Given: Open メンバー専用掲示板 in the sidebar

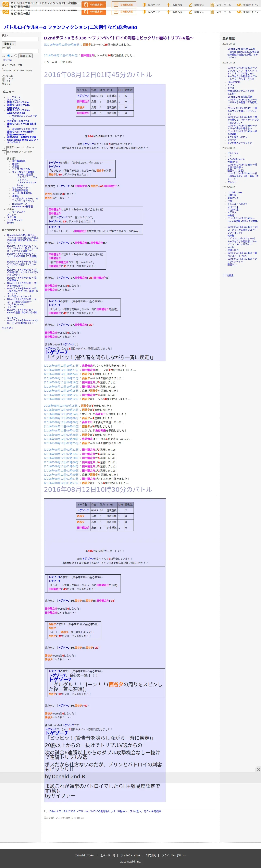Looking at the screenshot, I should pos(22,193).
